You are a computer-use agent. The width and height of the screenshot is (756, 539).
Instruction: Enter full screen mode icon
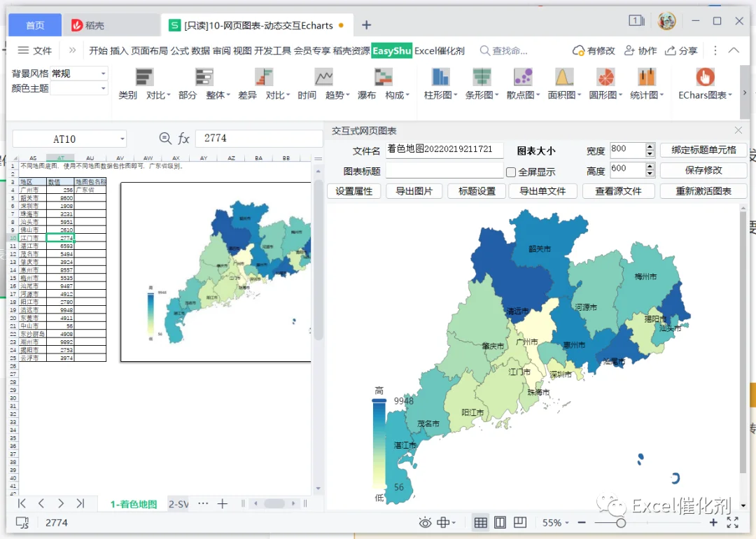click(733, 523)
